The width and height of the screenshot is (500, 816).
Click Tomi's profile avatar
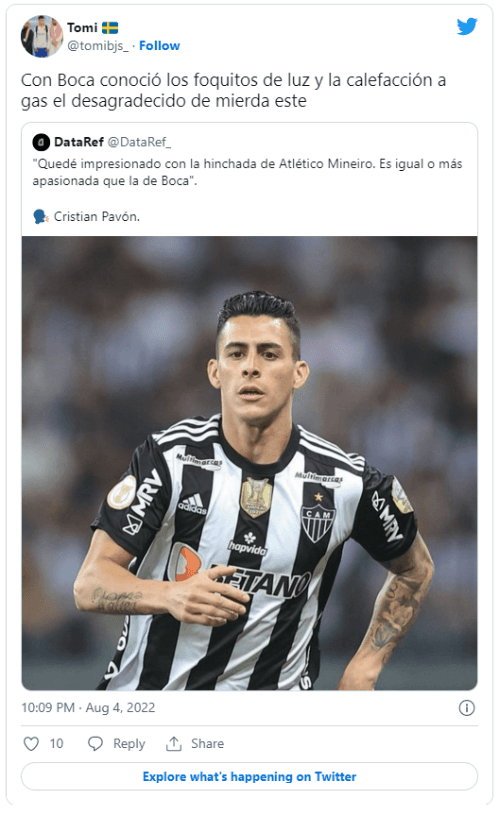coord(42,36)
